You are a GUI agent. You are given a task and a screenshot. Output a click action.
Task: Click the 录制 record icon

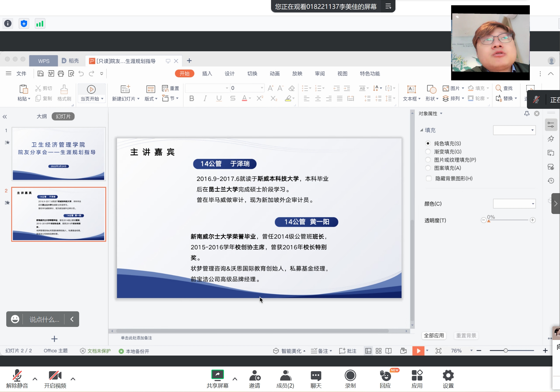pos(350,376)
